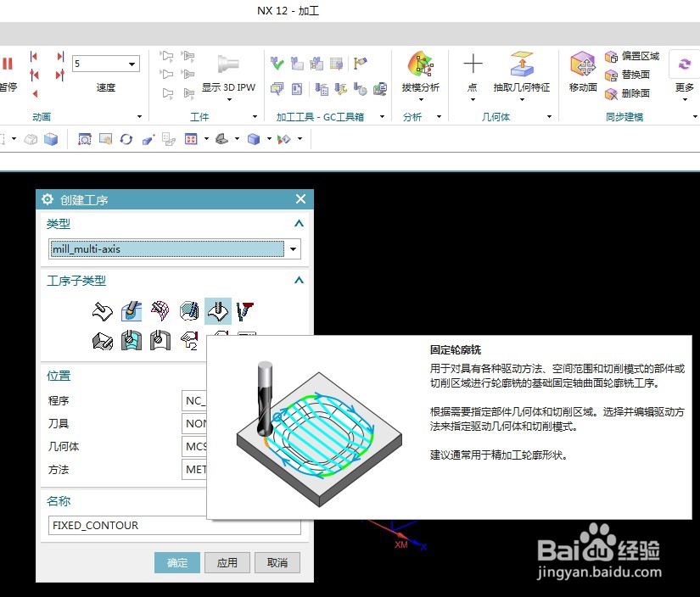
Task: Expand the 几何体 group options arrow
Action: pos(549,117)
